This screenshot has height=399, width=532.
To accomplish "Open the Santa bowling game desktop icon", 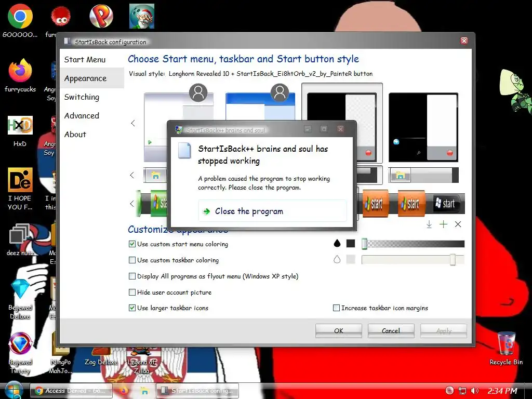I will [x=142, y=16].
